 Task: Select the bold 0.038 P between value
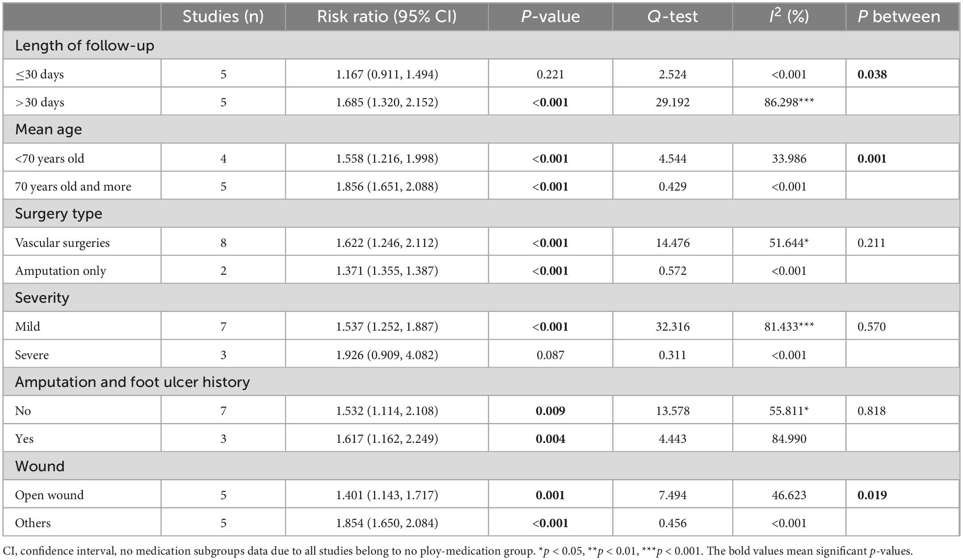pyautogui.click(x=872, y=74)
